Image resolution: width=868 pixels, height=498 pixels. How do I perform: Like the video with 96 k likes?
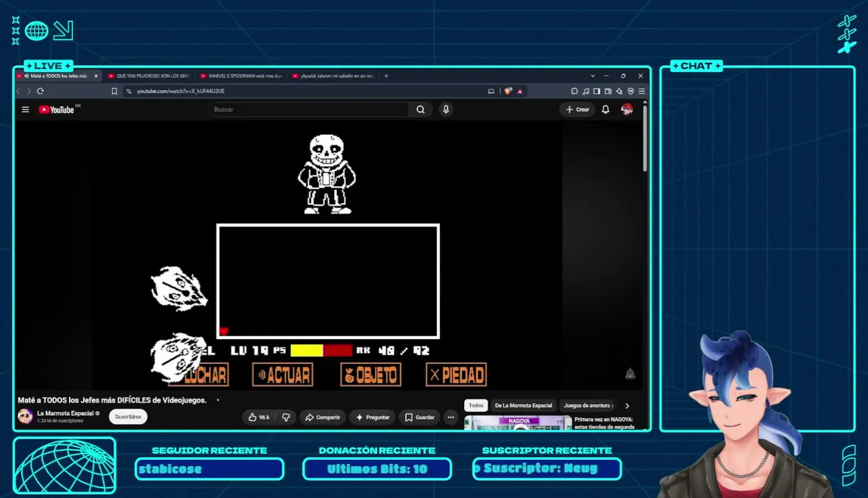[x=259, y=417]
